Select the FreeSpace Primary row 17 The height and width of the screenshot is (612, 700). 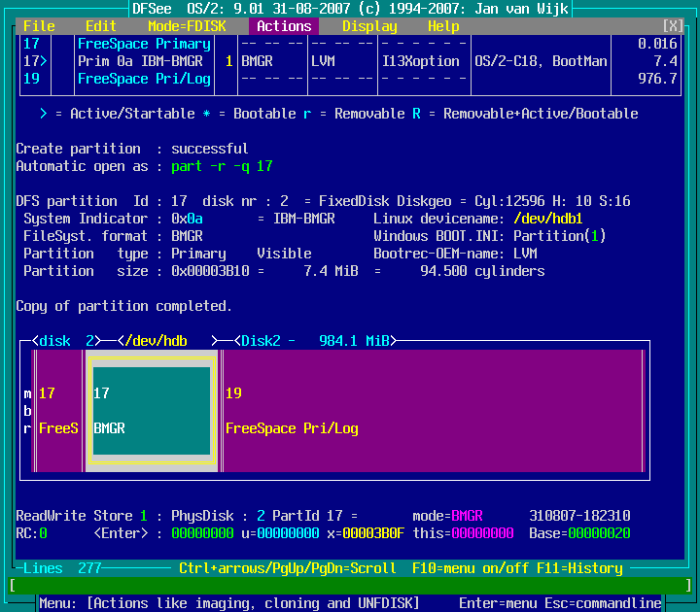144,44
